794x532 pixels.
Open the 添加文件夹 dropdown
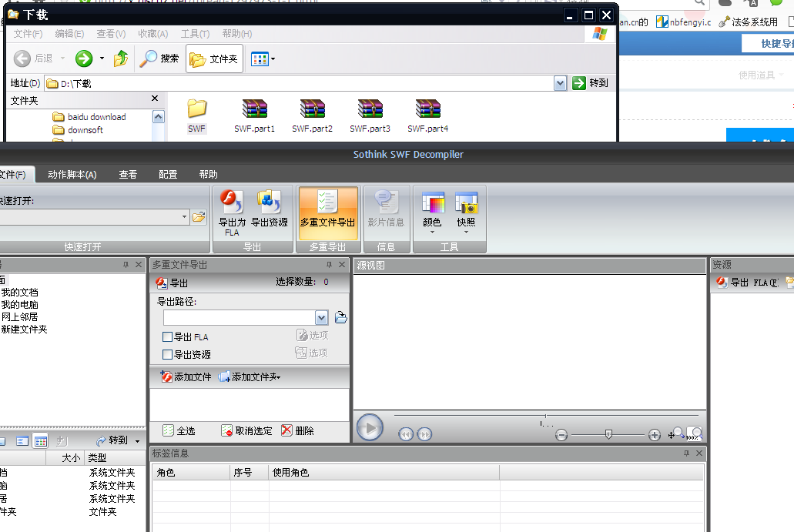(279, 377)
